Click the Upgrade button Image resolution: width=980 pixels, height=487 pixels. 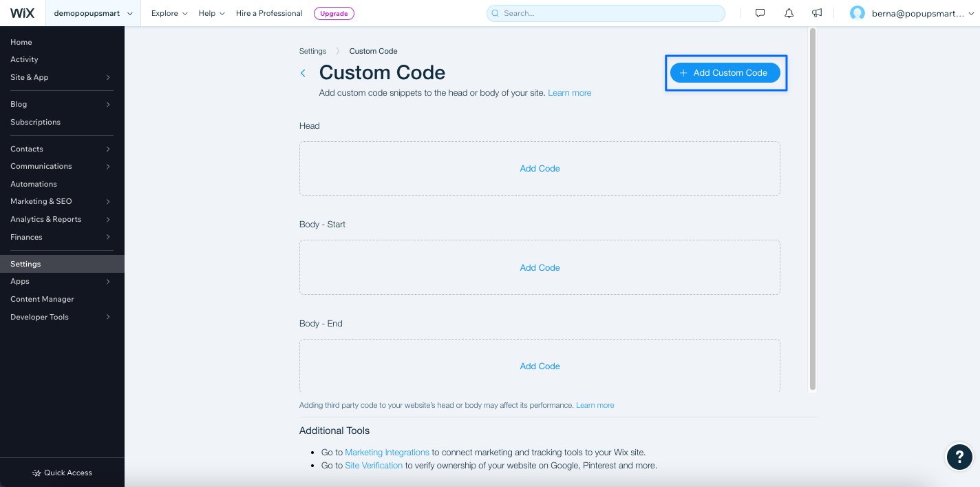(x=334, y=13)
